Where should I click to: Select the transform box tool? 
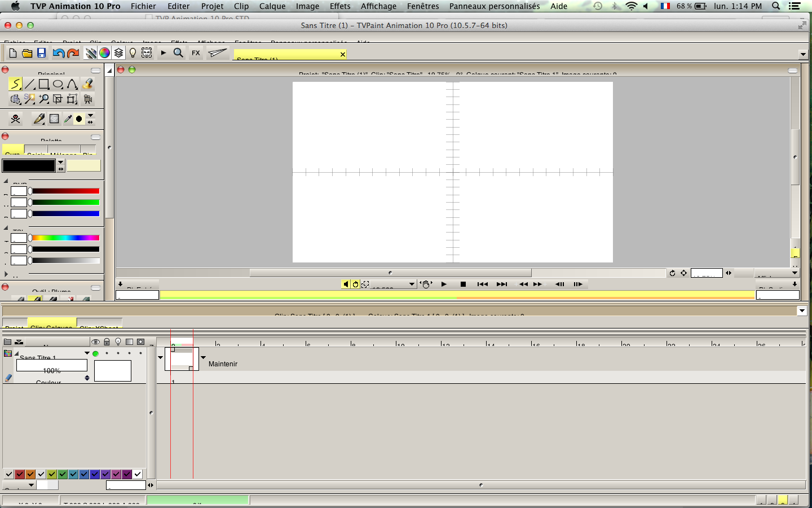click(x=72, y=99)
